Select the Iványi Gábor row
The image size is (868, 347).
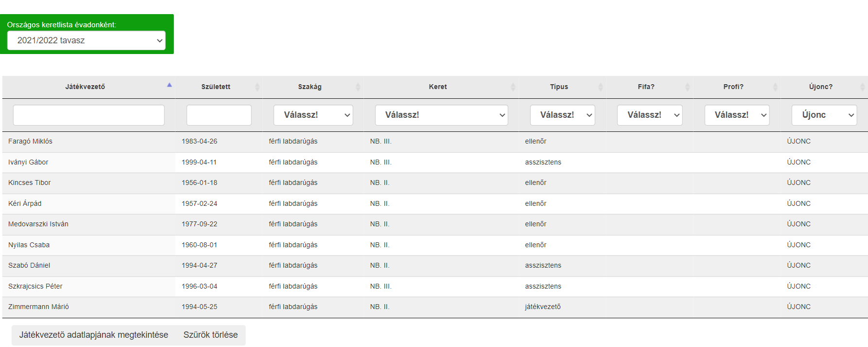[x=435, y=163]
